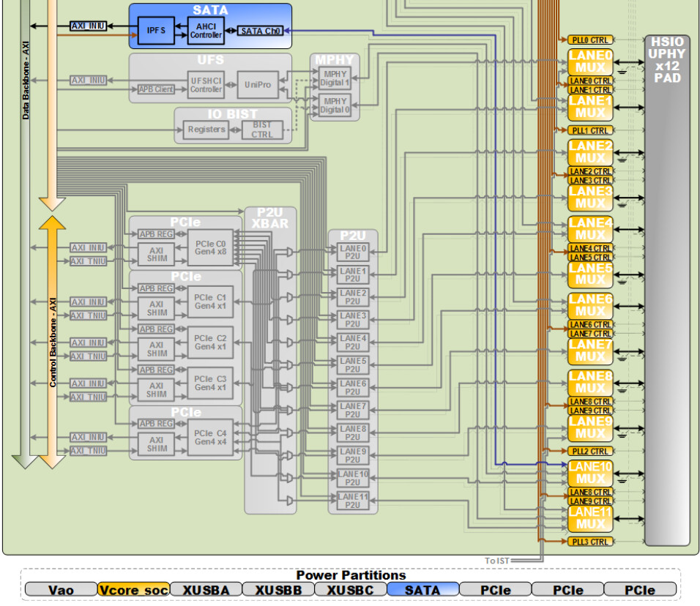700x606 pixels.
Task: Select the LANE0 MUX block
Action: click(x=590, y=62)
